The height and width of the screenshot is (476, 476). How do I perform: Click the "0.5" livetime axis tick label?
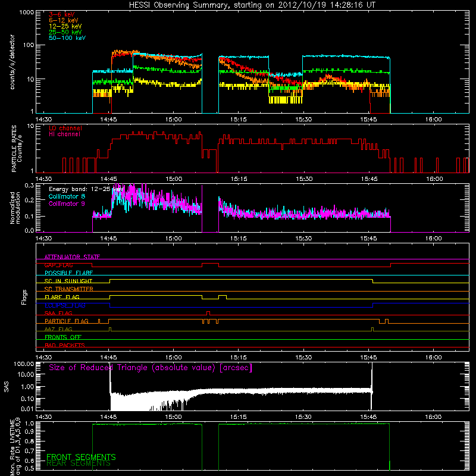(x=29, y=468)
